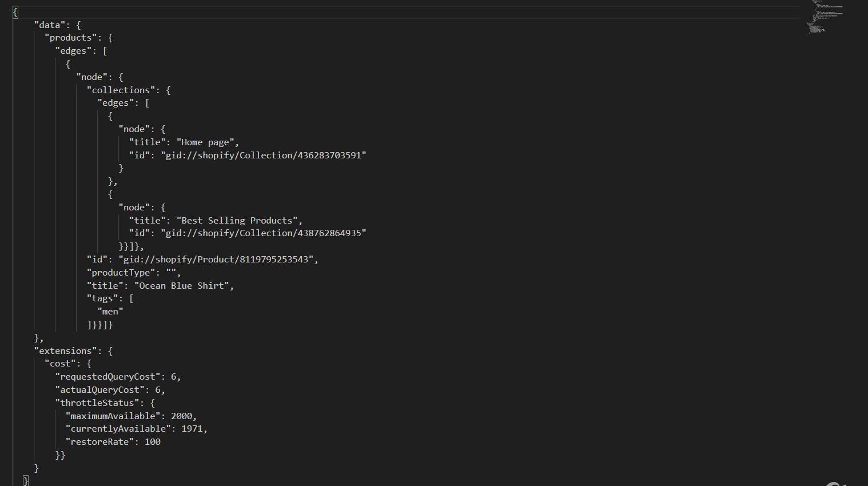Click the "productType" key
The height and width of the screenshot is (486, 868).
pyautogui.click(x=121, y=273)
